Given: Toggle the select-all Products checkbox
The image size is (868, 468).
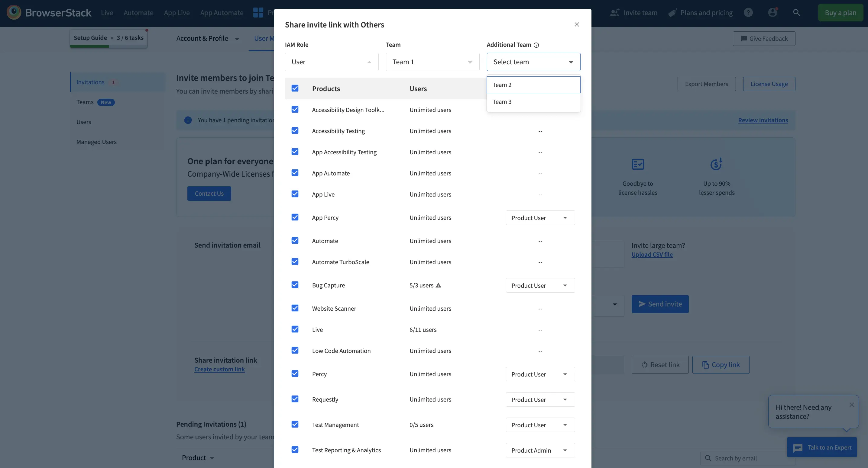Looking at the screenshot, I should [295, 88].
